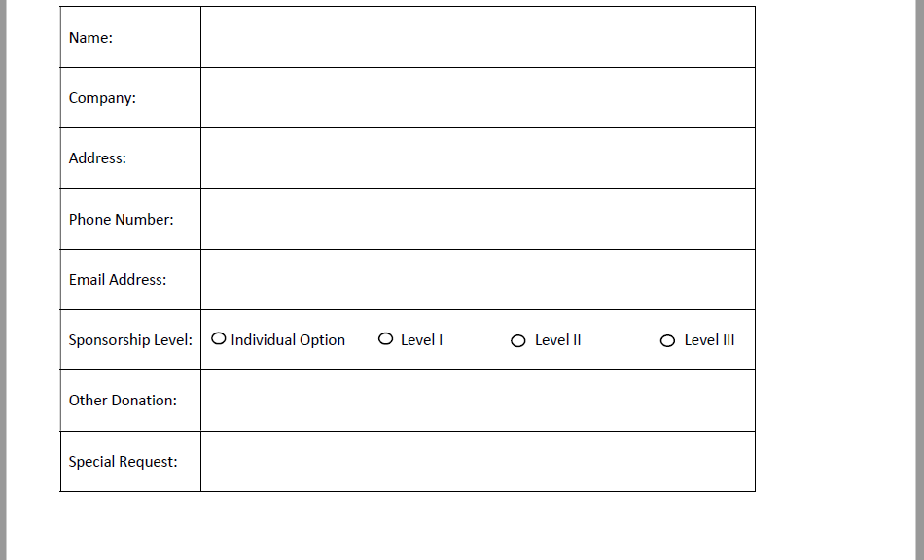The image size is (924, 560).
Task: Focus the Email Address field
Action: coord(478,280)
